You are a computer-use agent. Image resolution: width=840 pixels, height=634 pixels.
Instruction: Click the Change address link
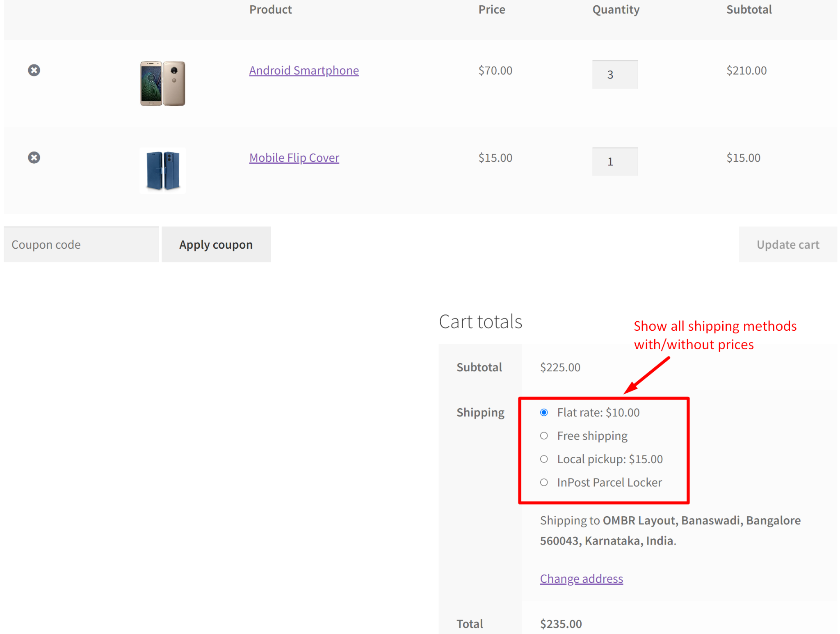pos(581,579)
